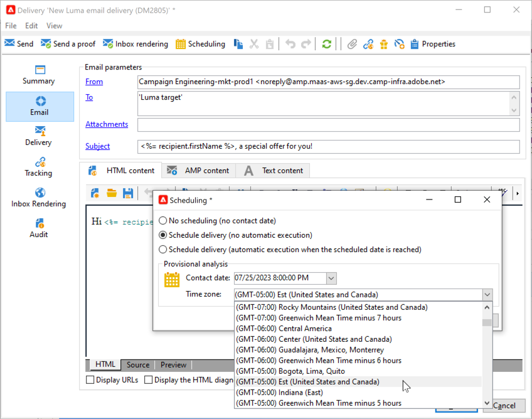
Task: Click the time zone list scrollbar down arrow
Action: [x=487, y=403]
